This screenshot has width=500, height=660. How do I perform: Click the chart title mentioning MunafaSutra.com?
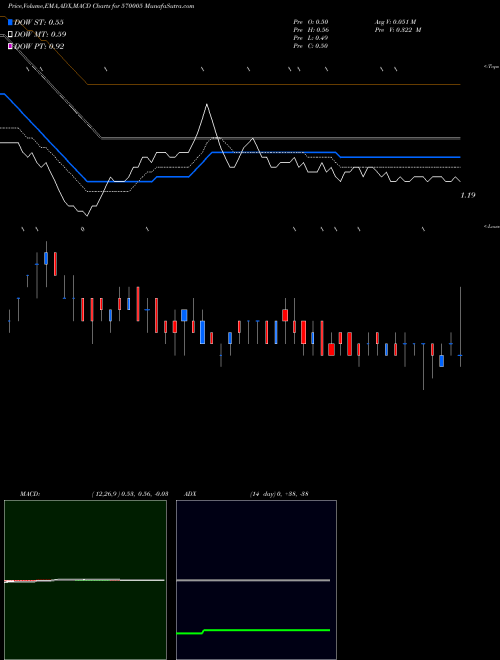tap(101, 6)
